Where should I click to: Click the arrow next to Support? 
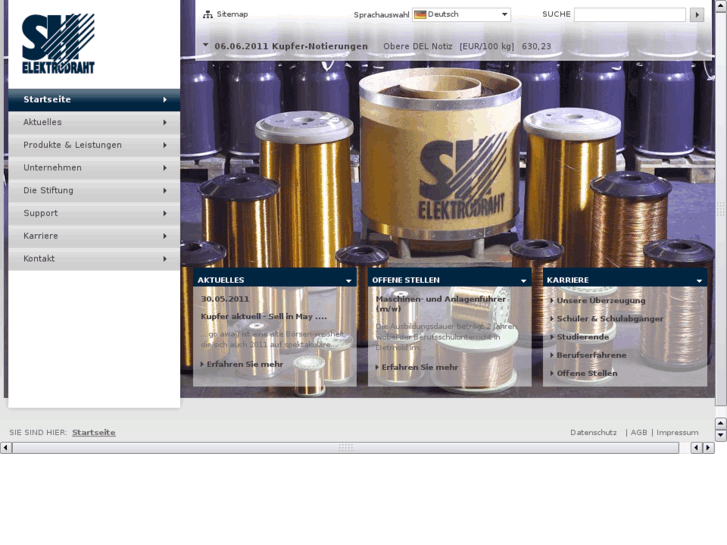point(165,213)
